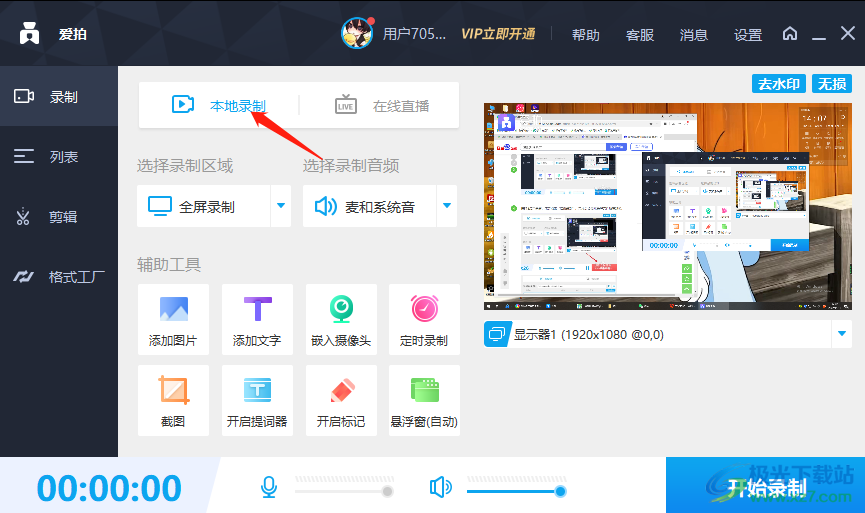Click the 辅助工具 section label
The height and width of the screenshot is (513, 865).
click(169, 265)
